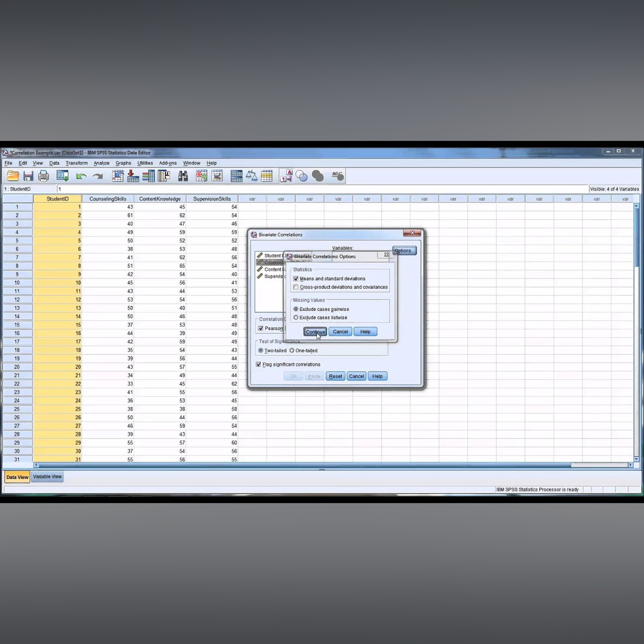Viewport: 644px width, 644px height.
Task: Open a data file with folder icon
Action: [13, 176]
